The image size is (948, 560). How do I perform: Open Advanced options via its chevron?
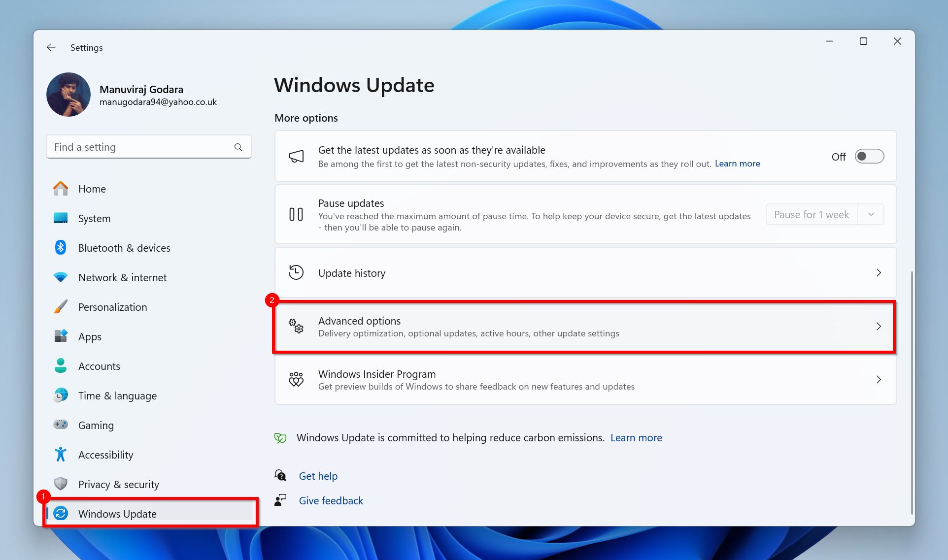tap(879, 326)
